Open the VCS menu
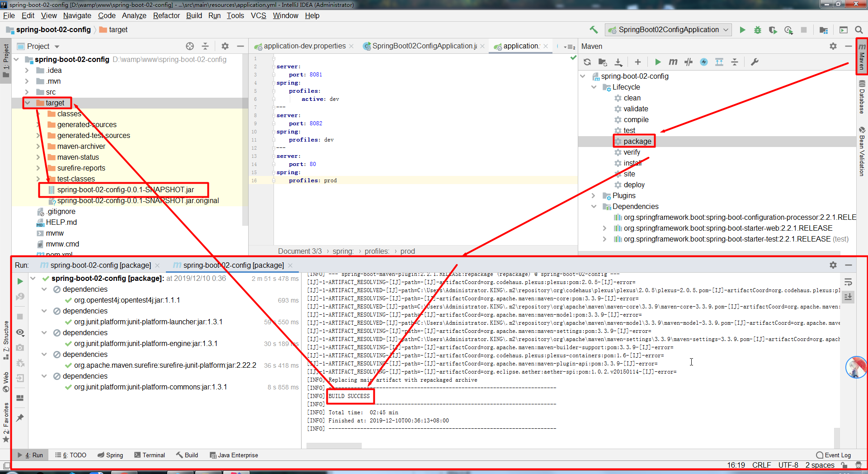Viewport: 868px width, 474px height. point(259,15)
